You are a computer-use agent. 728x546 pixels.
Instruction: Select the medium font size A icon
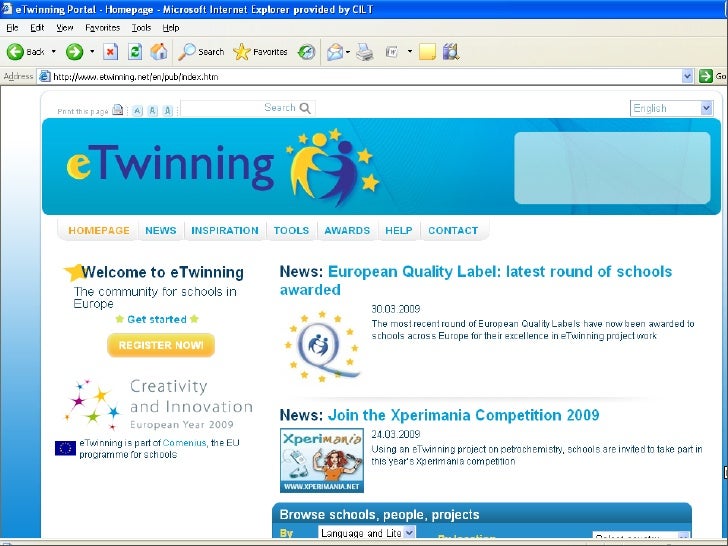153,110
